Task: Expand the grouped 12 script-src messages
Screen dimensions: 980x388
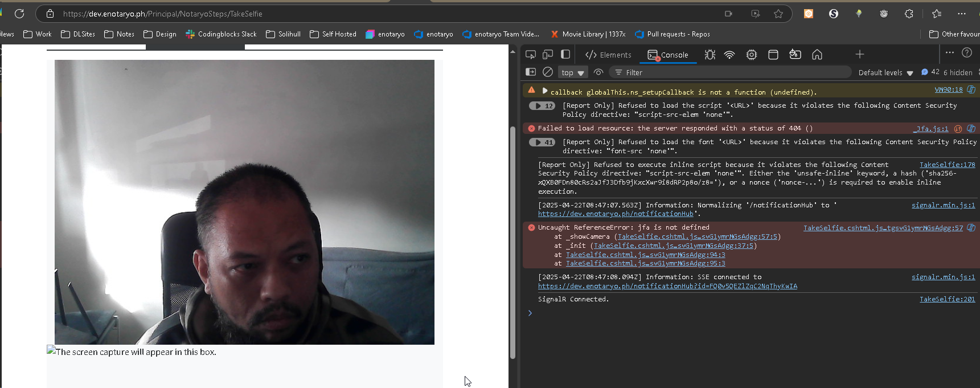Action: point(542,106)
